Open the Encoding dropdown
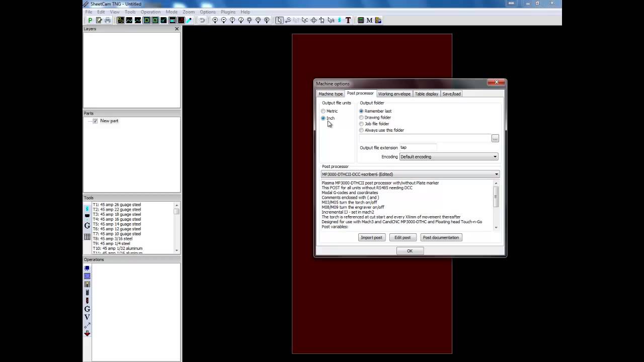 (x=448, y=157)
